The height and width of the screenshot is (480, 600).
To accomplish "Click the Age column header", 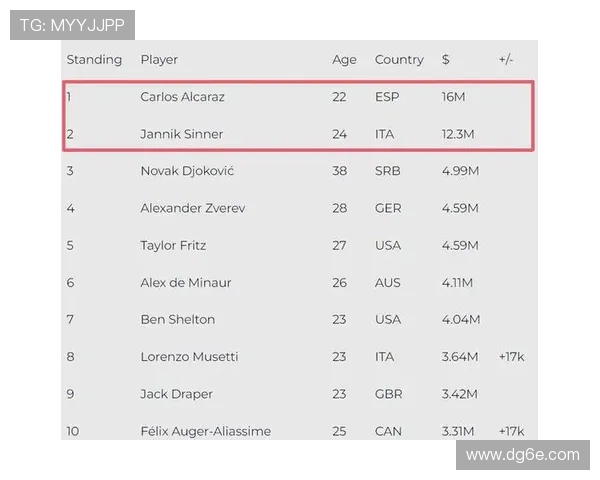I will click(344, 60).
